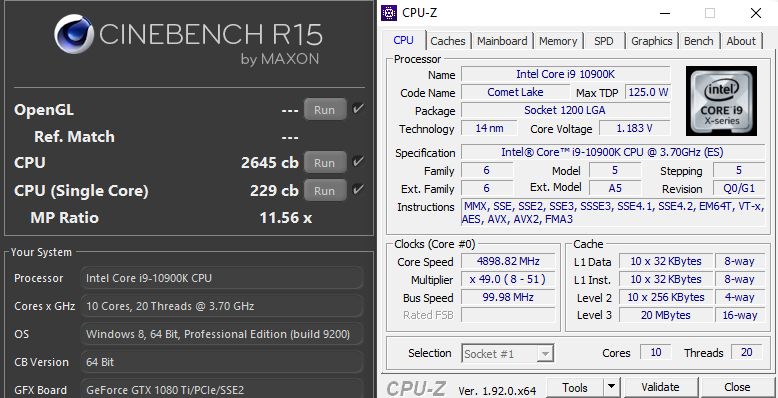Open the Graphics tab

pyautogui.click(x=651, y=41)
